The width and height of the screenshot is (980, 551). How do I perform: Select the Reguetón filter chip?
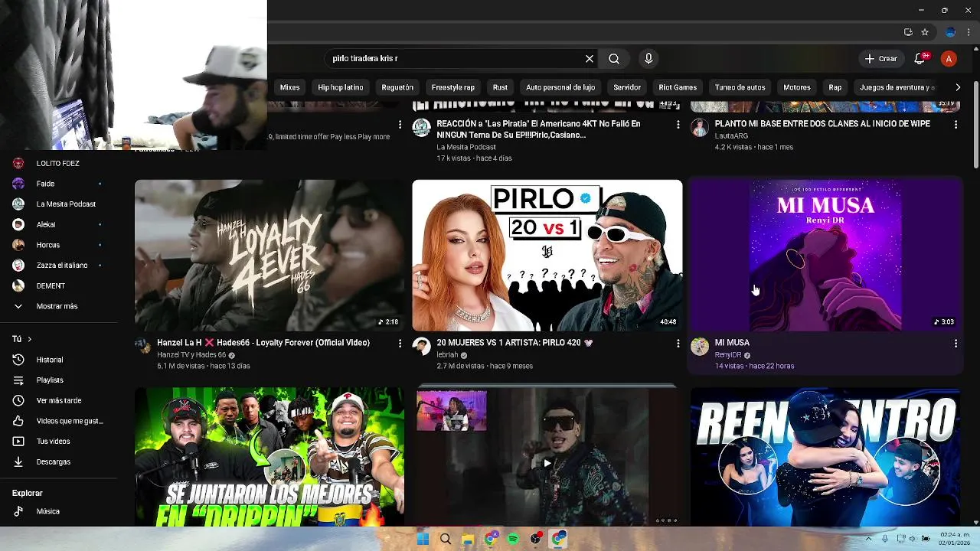pos(397,87)
